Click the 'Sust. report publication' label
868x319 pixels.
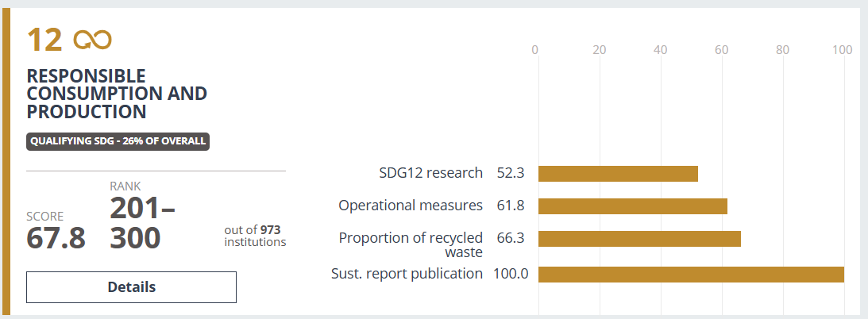[x=407, y=274]
